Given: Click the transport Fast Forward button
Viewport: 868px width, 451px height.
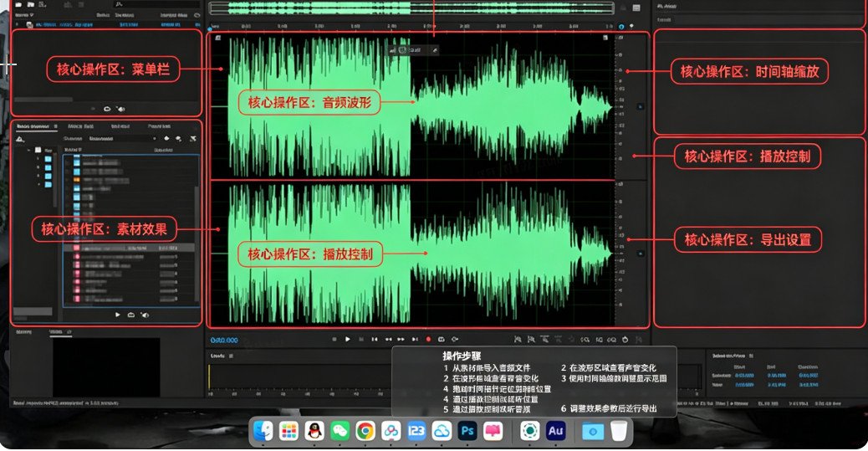Looking at the screenshot, I should [401, 339].
